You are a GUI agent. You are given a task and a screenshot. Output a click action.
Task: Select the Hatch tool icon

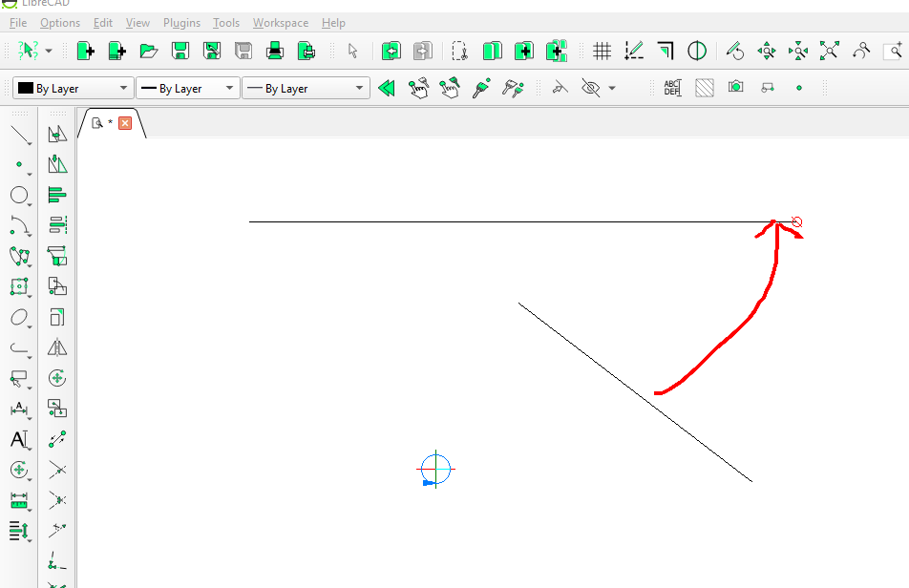(704, 88)
